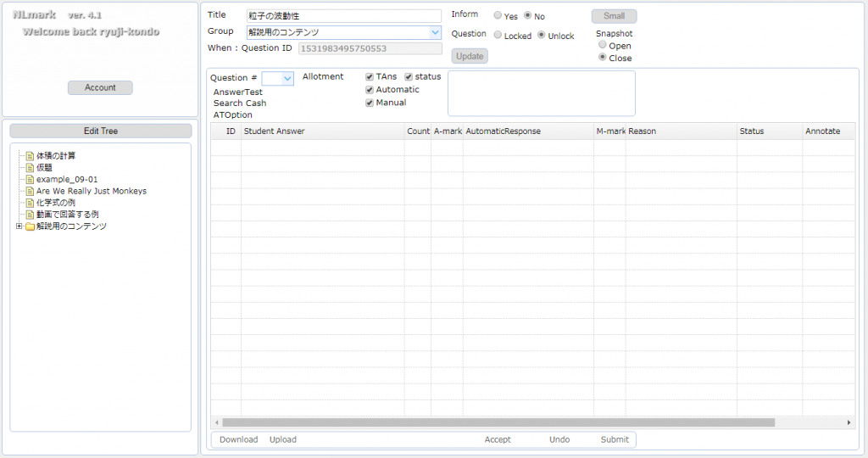Set Question to Locked

[x=498, y=36]
